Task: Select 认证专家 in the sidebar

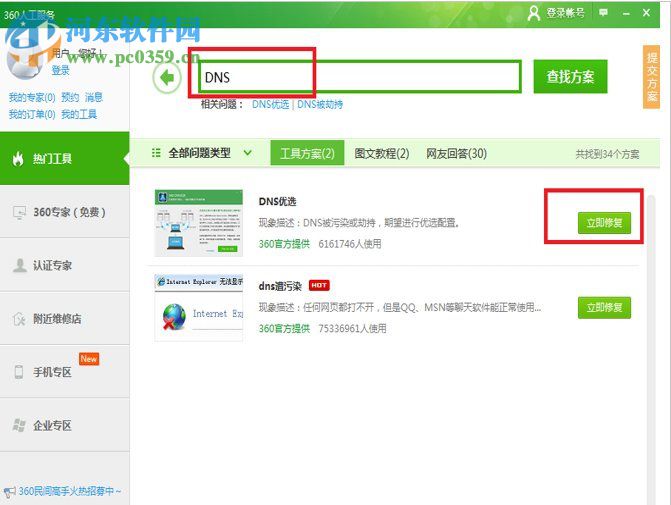Action: click(65, 265)
